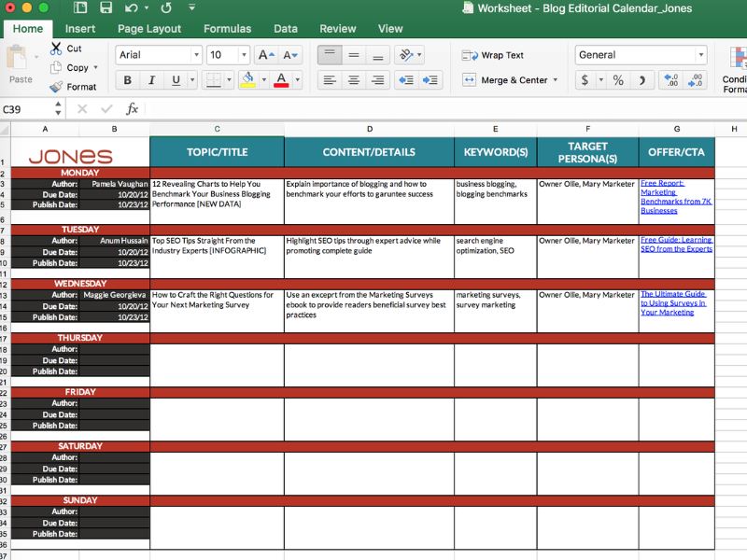Apply percent style with the % icon
747x560 pixels.
pyautogui.click(x=618, y=79)
